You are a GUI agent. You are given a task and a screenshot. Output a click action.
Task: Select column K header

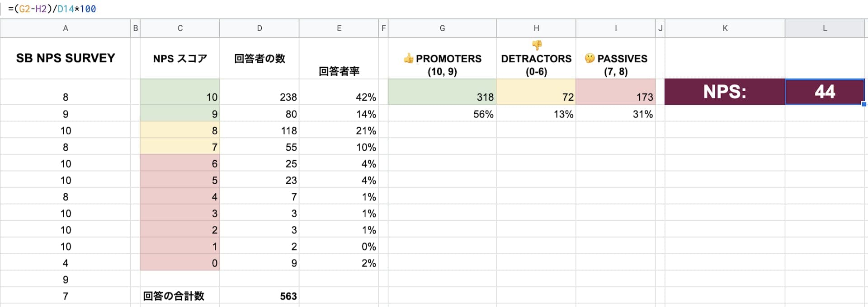[x=725, y=28]
